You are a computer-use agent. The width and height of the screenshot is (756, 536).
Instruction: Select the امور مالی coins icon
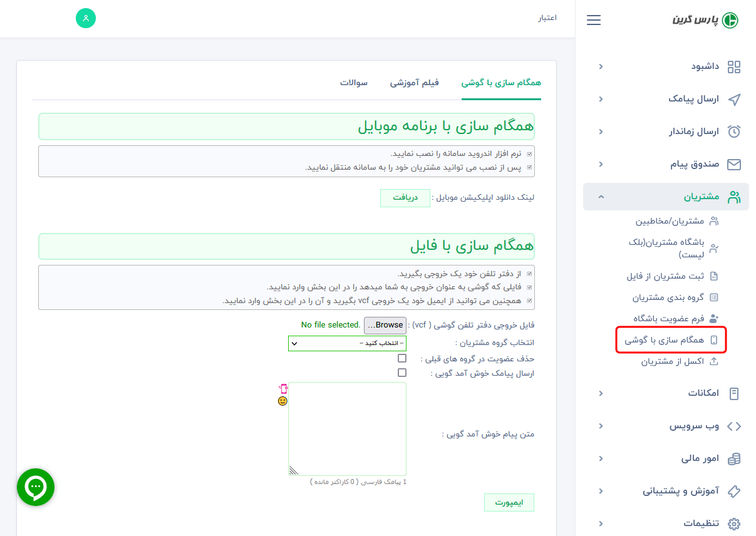tap(734, 458)
